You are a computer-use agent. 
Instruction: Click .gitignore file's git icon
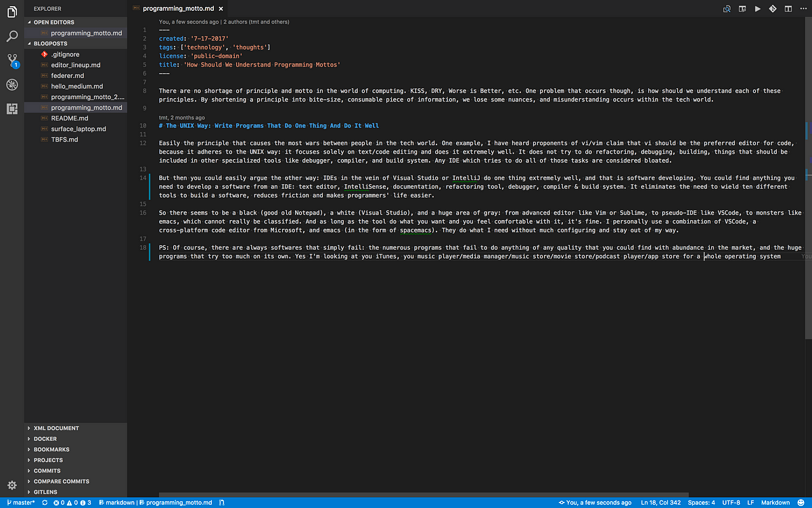click(44, 54)
